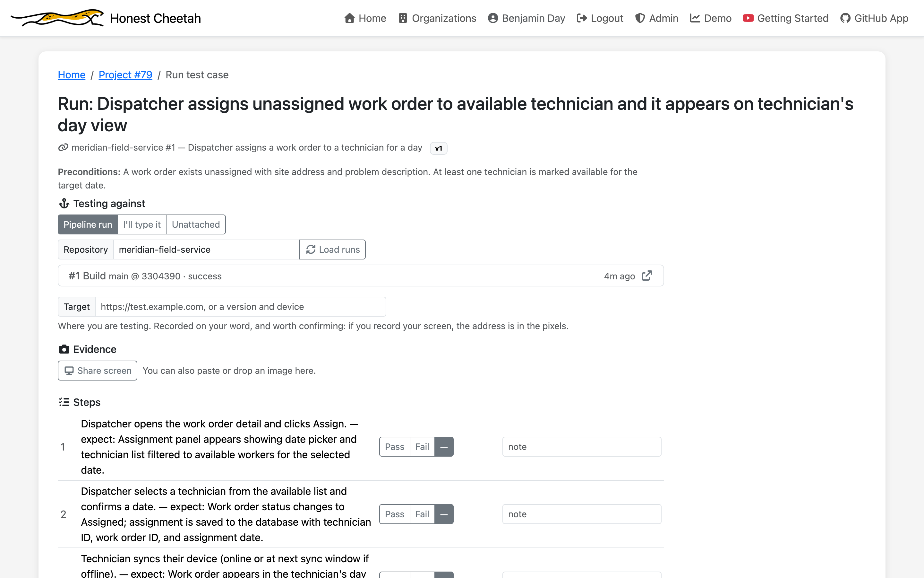
Task: Click the "Repository" field label
Action: click(86, 250)
